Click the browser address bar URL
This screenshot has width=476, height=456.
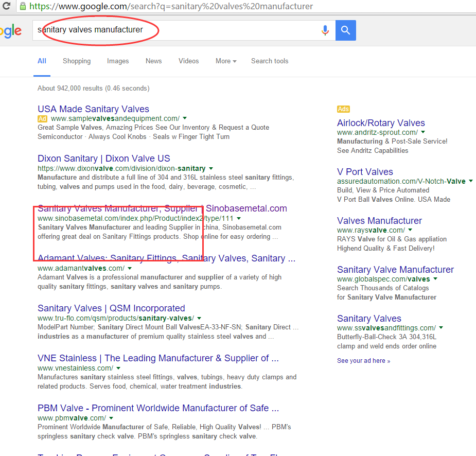[x=171, y=6]
